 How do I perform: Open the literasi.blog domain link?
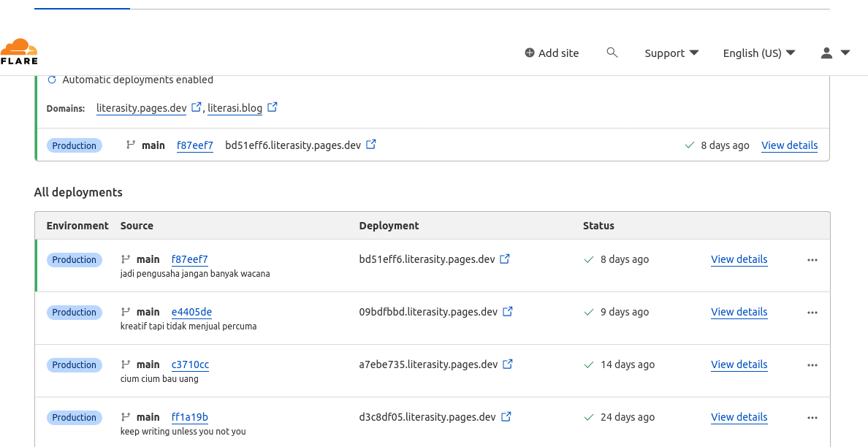[x=234, y=107]
